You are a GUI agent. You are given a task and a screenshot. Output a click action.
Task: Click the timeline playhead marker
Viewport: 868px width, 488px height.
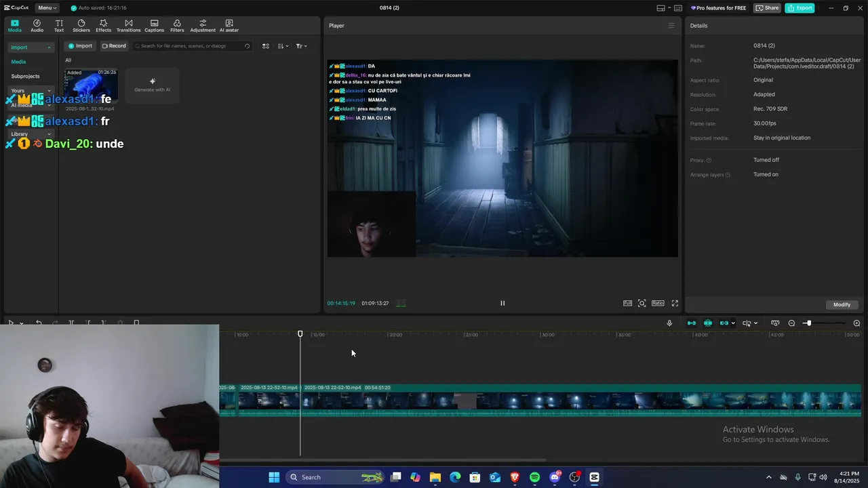coord(300,333)
